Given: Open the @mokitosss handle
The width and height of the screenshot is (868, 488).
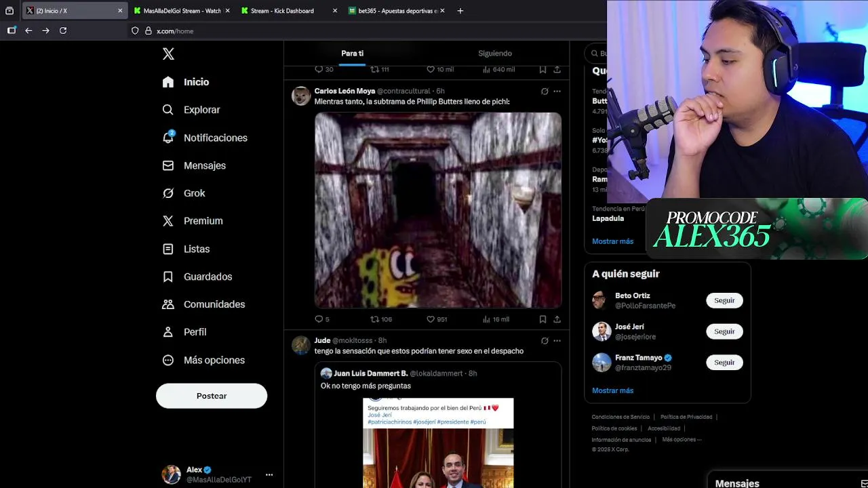Looking at the screenshot, I should coord(353,341).
